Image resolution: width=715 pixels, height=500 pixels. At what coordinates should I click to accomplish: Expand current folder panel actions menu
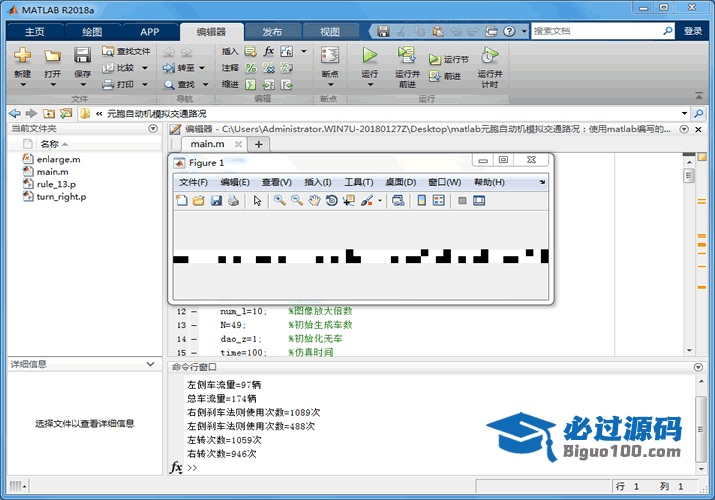pos(153,129)
